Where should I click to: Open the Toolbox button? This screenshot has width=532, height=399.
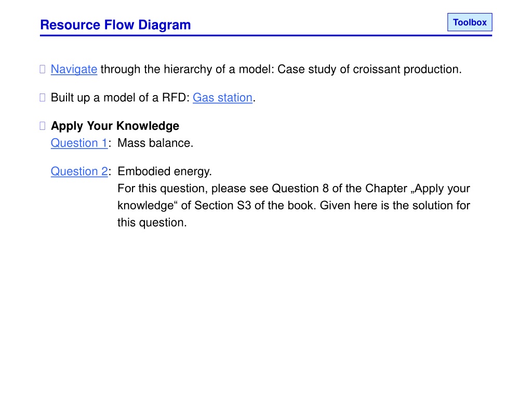click(x=470, y=22)
